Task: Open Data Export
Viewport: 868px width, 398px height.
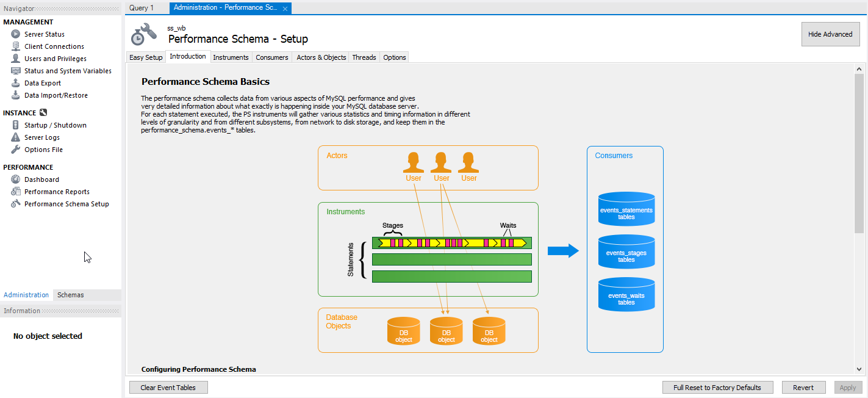Action: [x=43, y=83]
